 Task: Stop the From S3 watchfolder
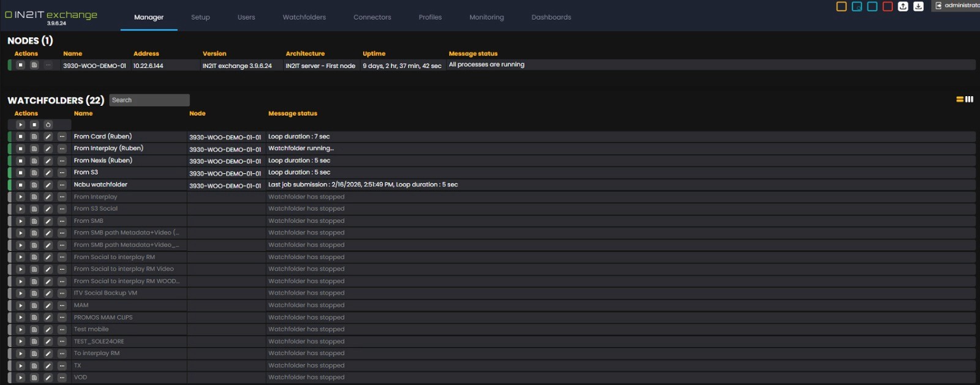(x=20, y=173)
